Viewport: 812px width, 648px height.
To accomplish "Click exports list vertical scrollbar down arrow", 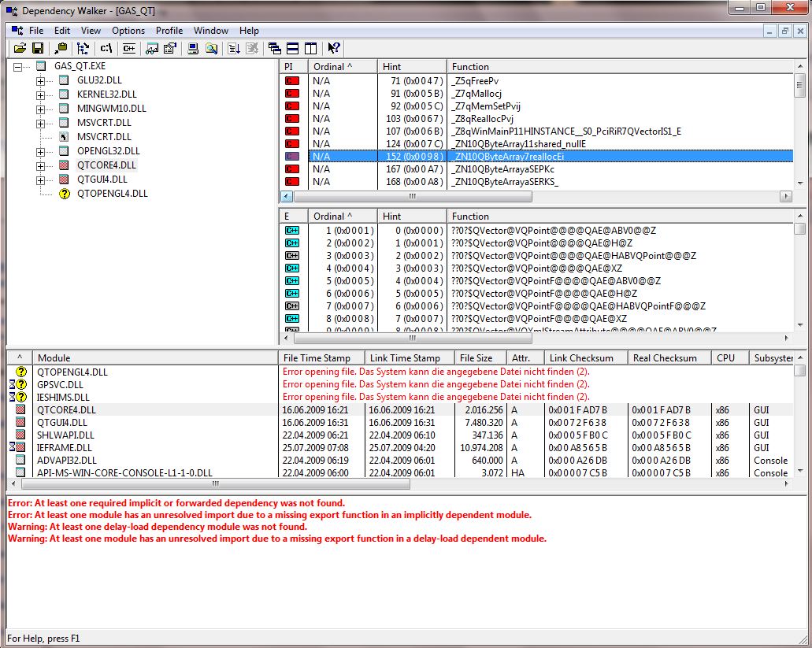I will [801, 325].
